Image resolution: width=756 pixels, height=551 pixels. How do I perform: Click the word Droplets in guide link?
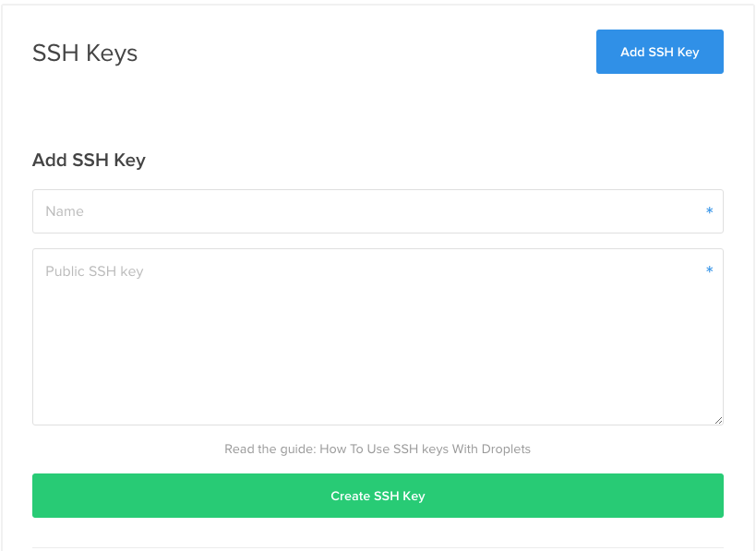506,449
